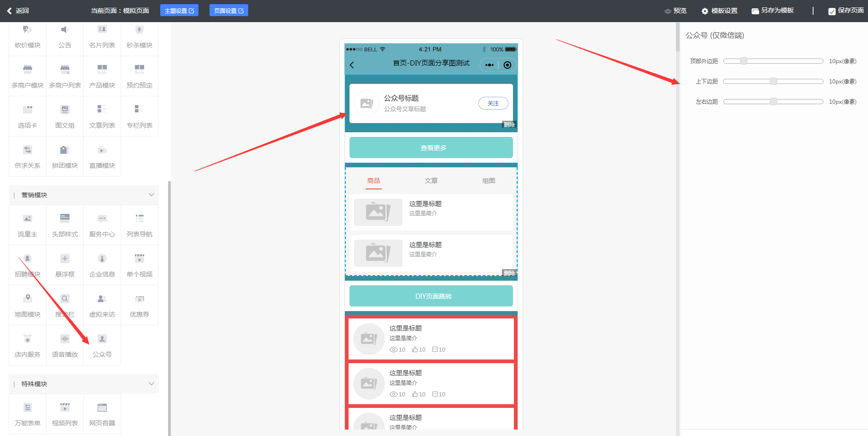Open 页面设置 page settings
Screen dimensions: 868x436
tap(229, 11)
